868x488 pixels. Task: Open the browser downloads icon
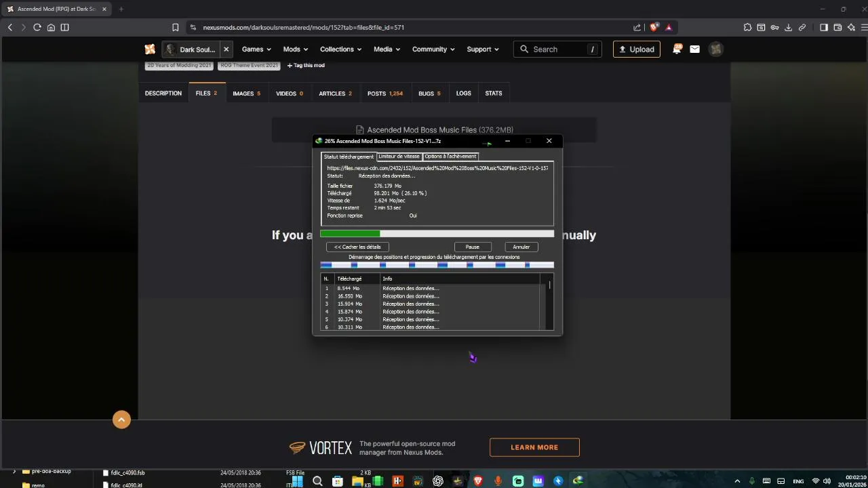(788, 27)
